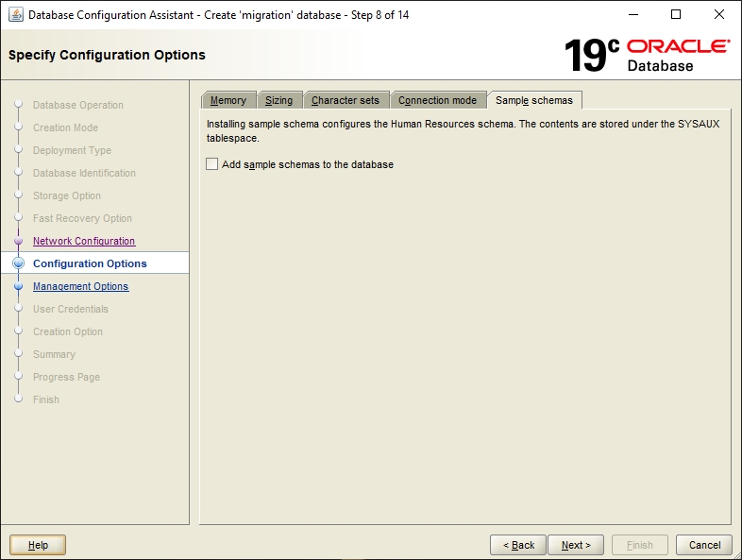This screenshot has width=742, height=560.
Task: Enable Add sample schemas to the database
Action: (x=212, y=164)
